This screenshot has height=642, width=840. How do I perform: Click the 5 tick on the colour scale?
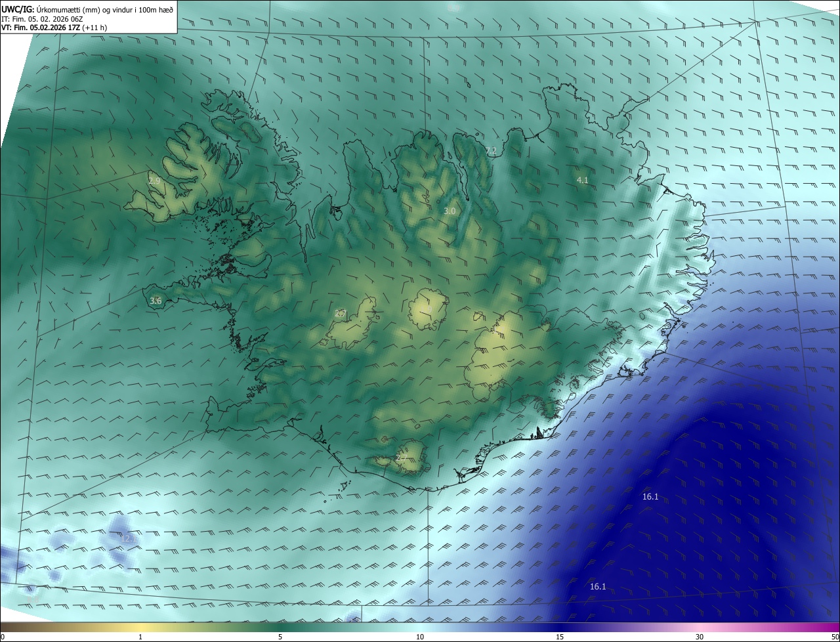click(x=280, y=637)
